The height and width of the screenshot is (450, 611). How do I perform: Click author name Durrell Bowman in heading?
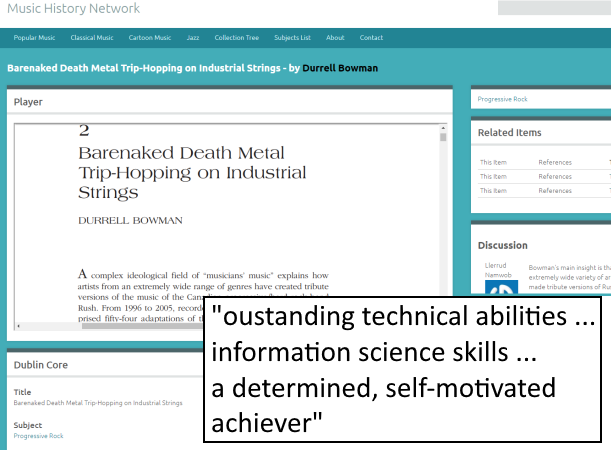pyautogui.click(x=340, y=69)
